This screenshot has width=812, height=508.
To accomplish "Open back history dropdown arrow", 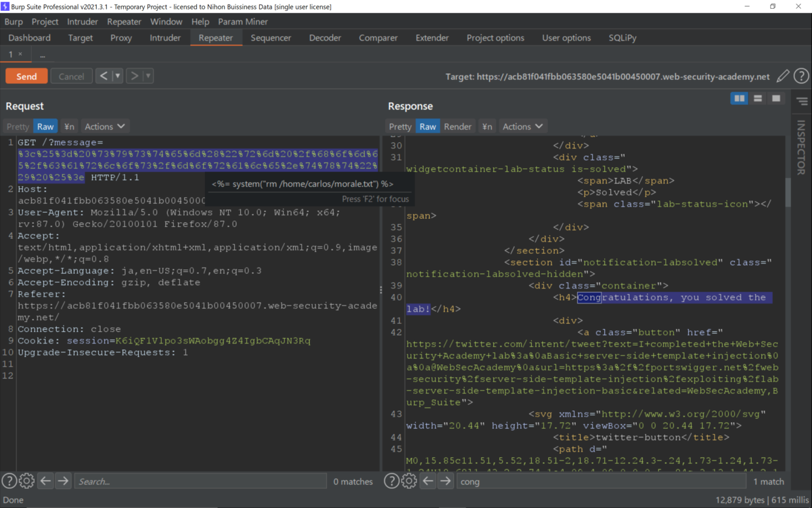I will (118, 76).
